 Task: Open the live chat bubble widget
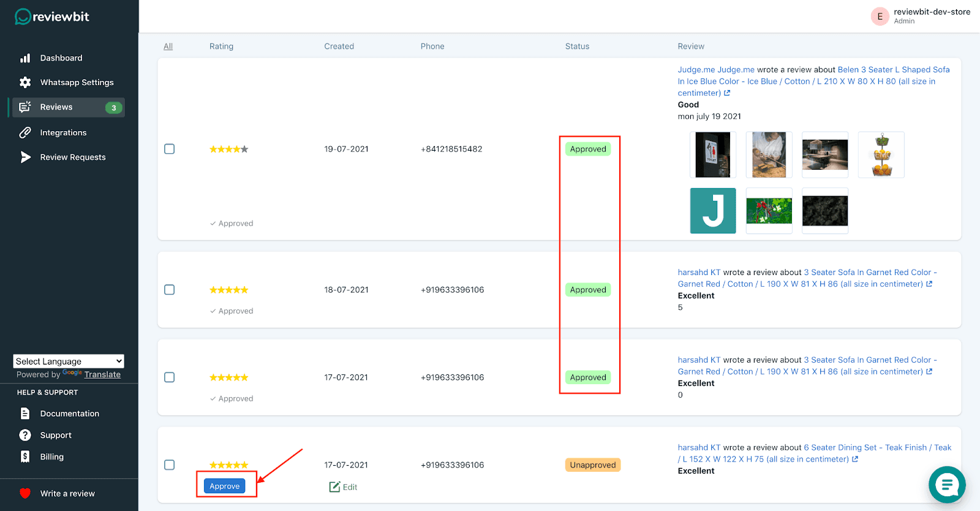946,485
